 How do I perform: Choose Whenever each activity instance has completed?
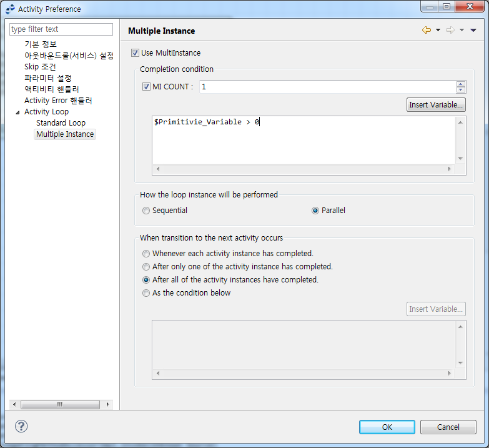(146, 254)
